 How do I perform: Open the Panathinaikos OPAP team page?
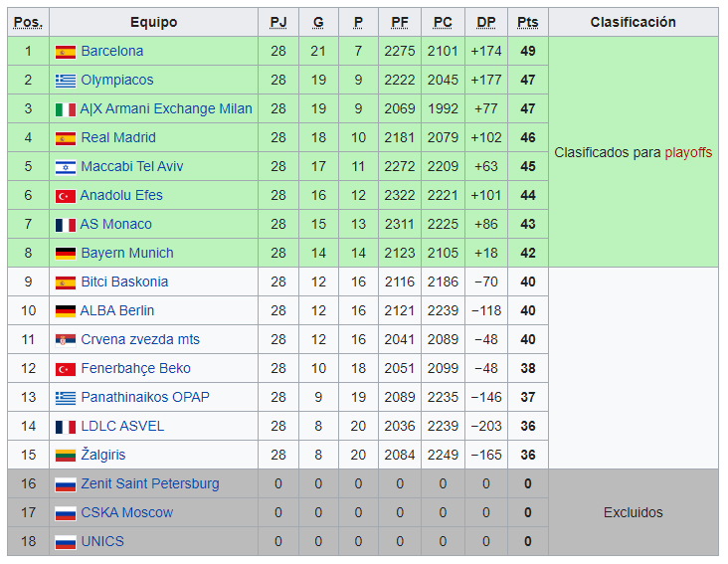point(145,398)
